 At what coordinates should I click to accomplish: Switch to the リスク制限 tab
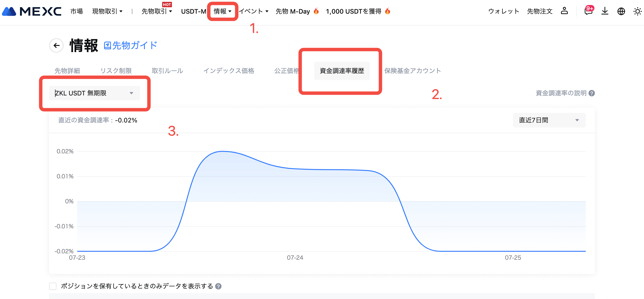[x=116, y=71]
